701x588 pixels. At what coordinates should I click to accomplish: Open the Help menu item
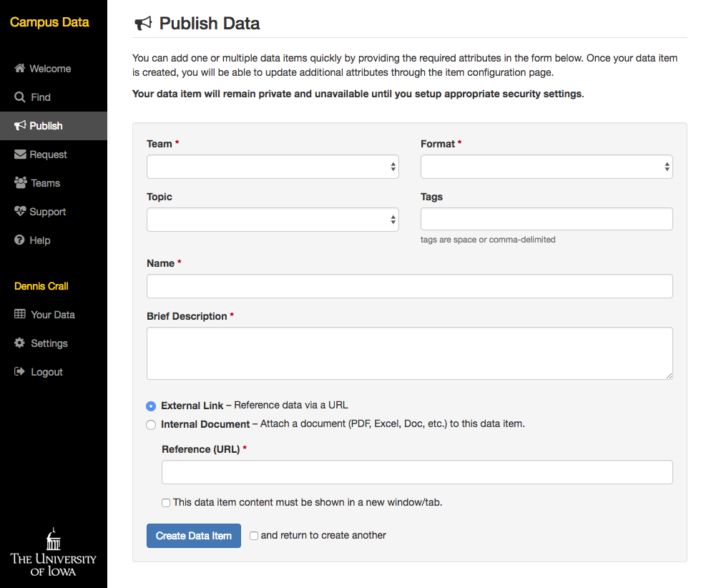(x=40, y=240)
